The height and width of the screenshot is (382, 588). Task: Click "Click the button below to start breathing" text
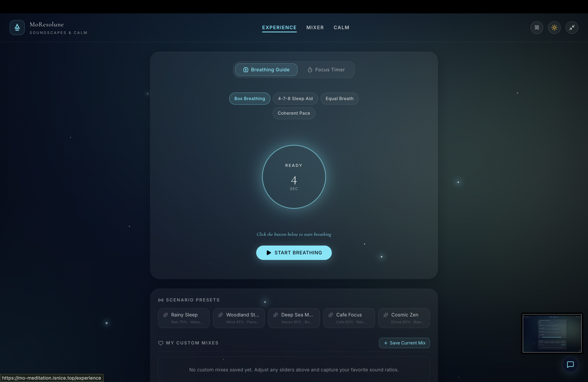(294, 234)
